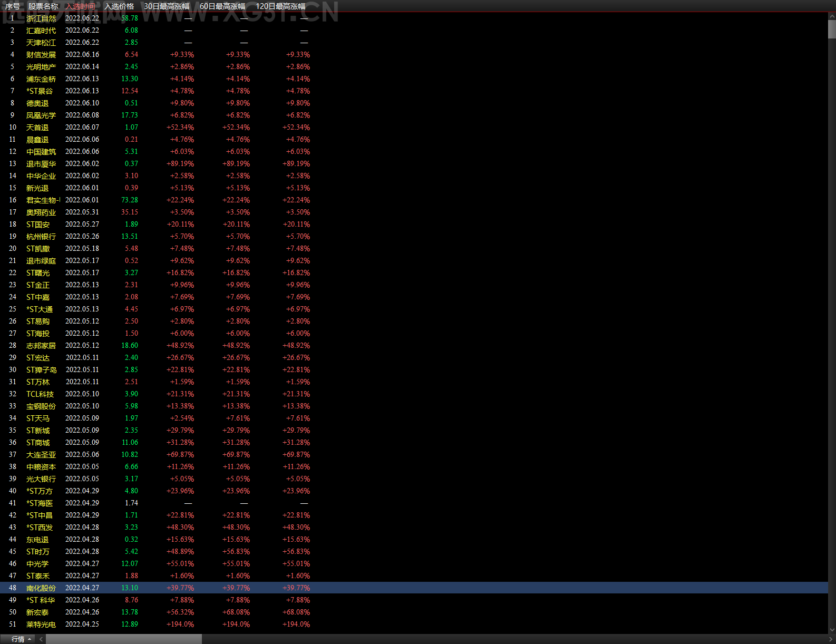836x644 pixels.
Task: Select stock 君实生物 in row 16
Action: (x=43, y=200)
